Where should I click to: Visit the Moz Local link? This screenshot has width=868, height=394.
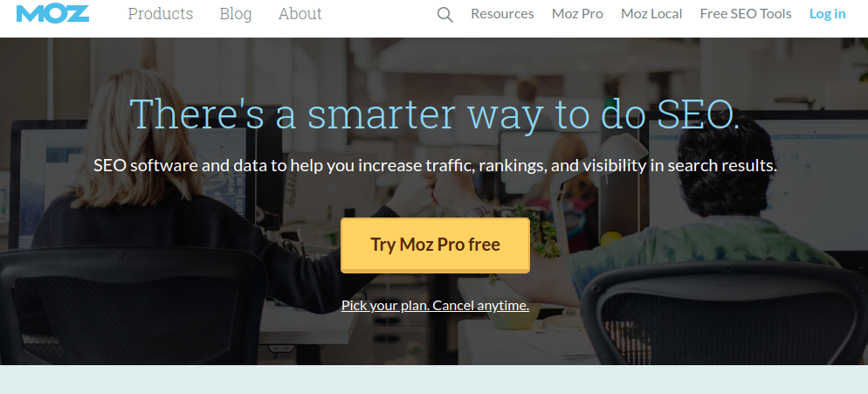tap(651, 14)
